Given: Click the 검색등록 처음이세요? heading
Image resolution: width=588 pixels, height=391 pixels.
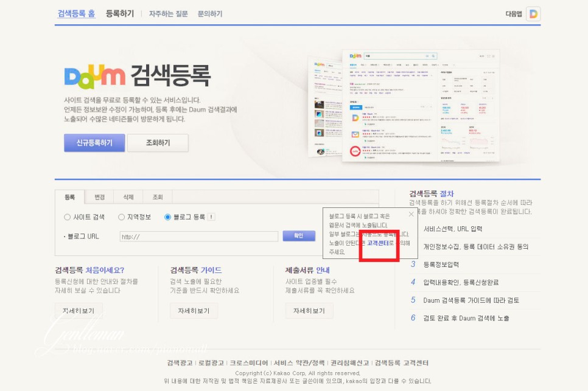Looking at the screenshot, I should click(89, 270).
